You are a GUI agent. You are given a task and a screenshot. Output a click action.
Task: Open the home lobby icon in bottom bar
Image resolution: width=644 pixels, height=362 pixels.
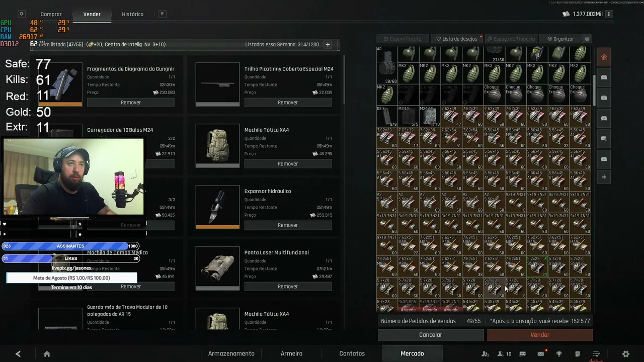tap(47, 354)
